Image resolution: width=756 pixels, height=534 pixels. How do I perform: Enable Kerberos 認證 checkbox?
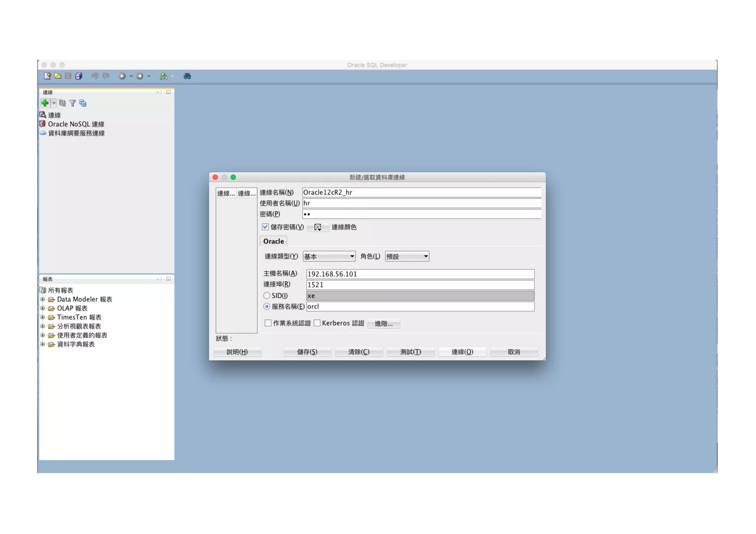pyautogui.click(x=317, y=323)
